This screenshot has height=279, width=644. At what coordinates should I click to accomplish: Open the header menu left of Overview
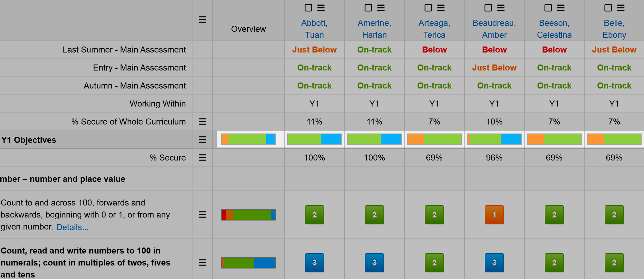coord(202,20)
